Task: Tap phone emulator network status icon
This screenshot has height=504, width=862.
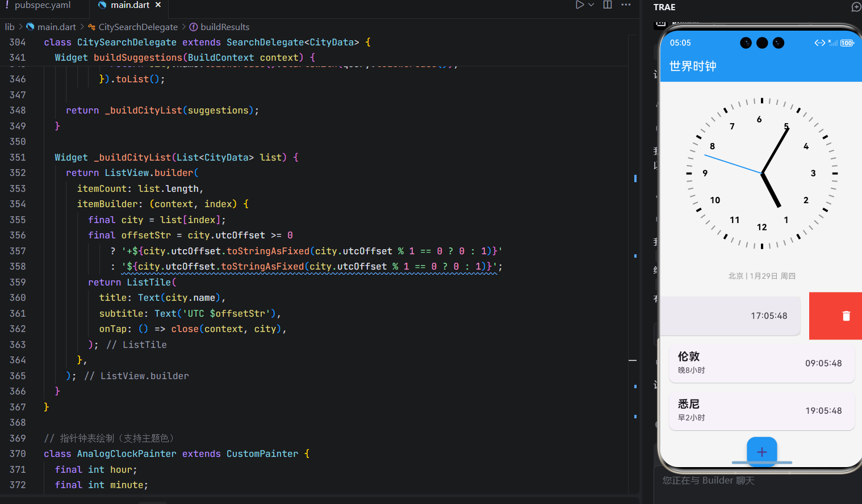Action: 820,43
